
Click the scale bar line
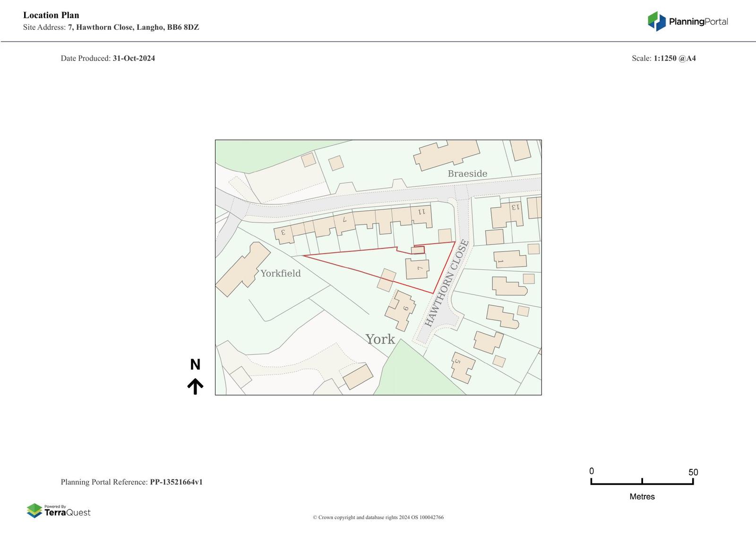642,483
